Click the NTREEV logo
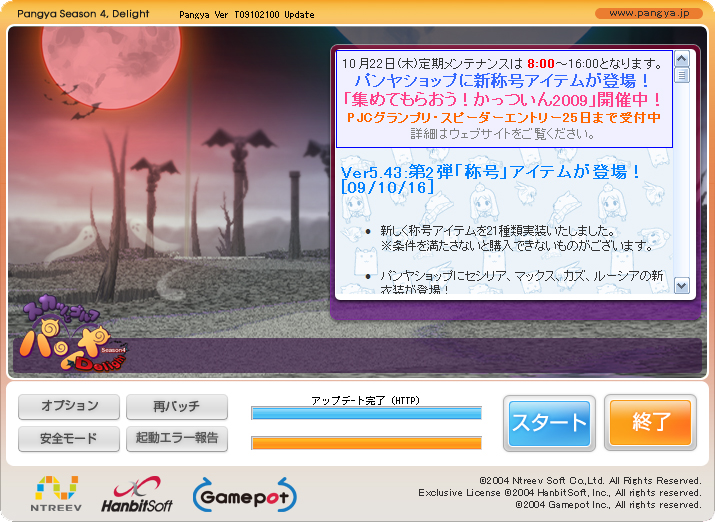 57,494
